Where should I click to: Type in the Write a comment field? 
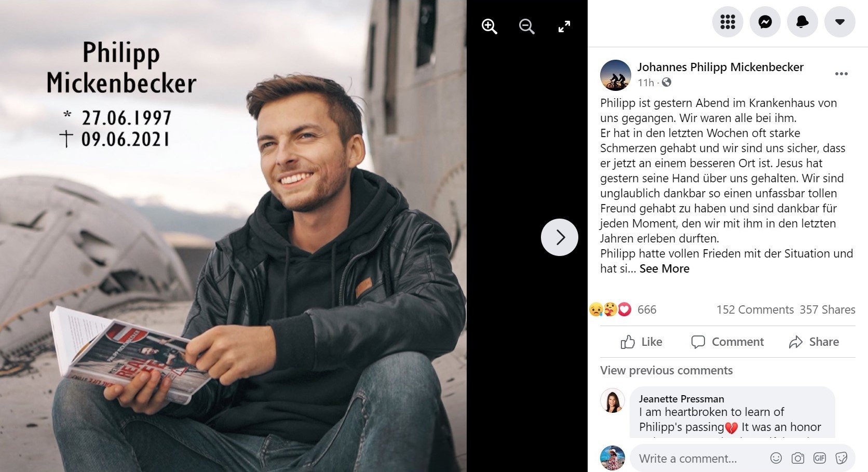pyautogui.click(x=696, y=458)
